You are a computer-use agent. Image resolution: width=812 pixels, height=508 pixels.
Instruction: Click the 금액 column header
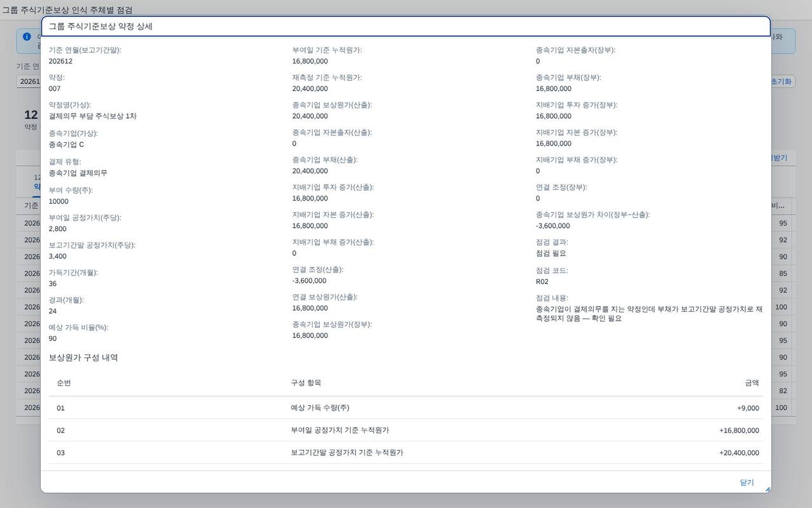(x=752, y=383)
